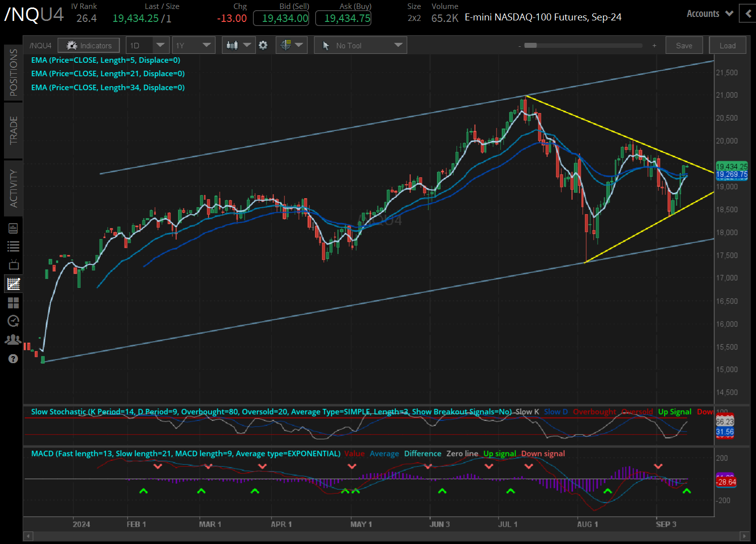Screen dimensions: 756x544
Task: Expand the 1D timeframe dropdown
Action: 147,45
